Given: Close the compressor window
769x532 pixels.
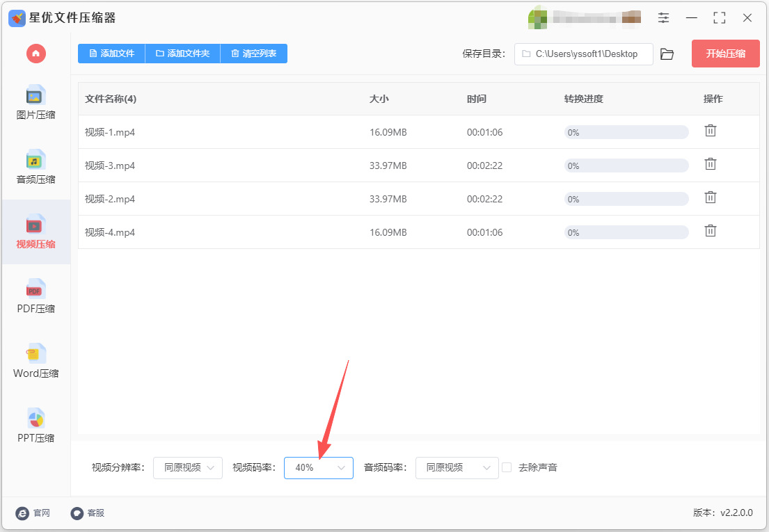Looking at the screenshot, I should 747,18.
